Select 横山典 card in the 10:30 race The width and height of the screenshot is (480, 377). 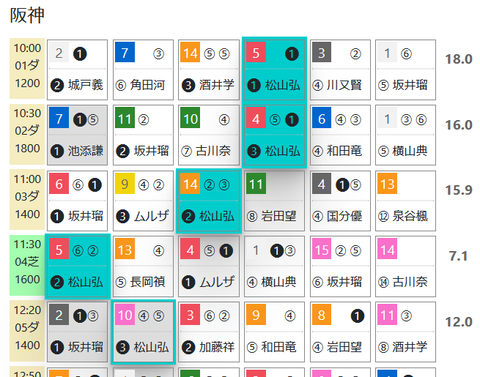405,135
